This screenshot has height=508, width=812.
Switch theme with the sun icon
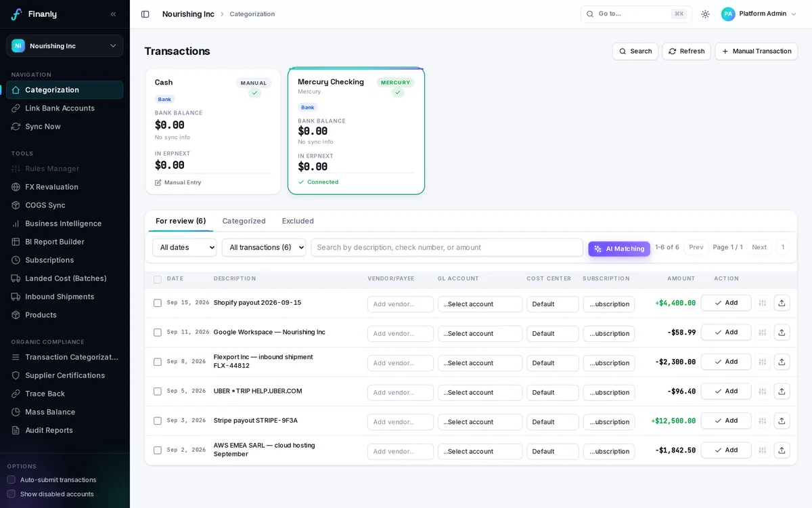pos(705,14)
